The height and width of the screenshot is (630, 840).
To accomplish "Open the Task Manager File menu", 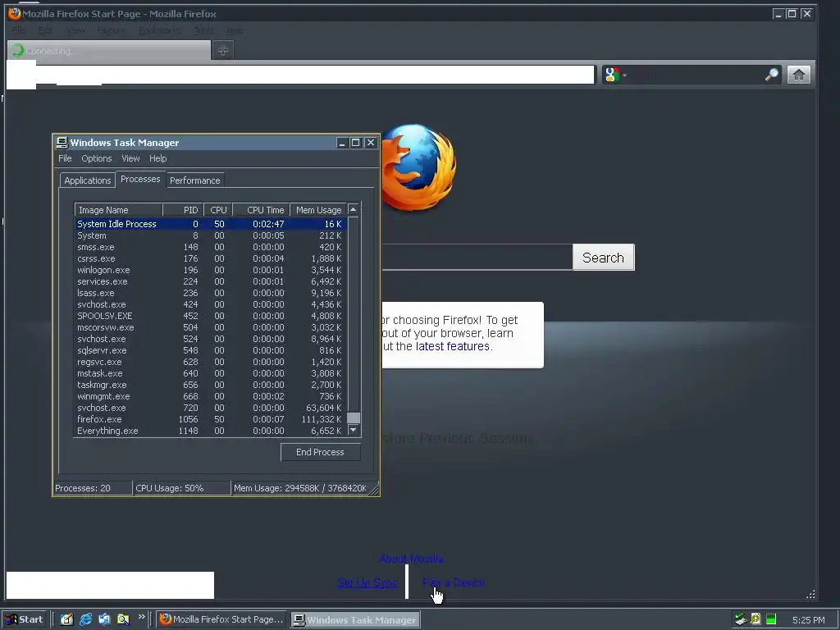I will 65,158.
